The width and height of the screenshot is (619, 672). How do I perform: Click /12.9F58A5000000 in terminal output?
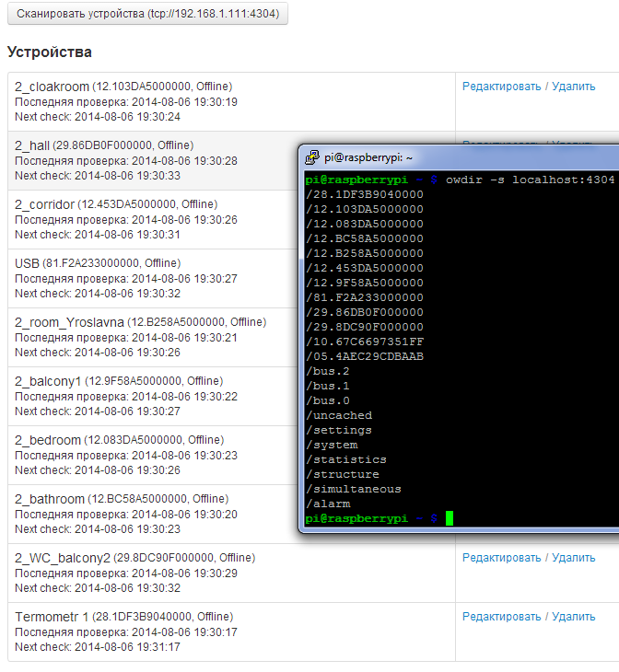click(365, 283)
